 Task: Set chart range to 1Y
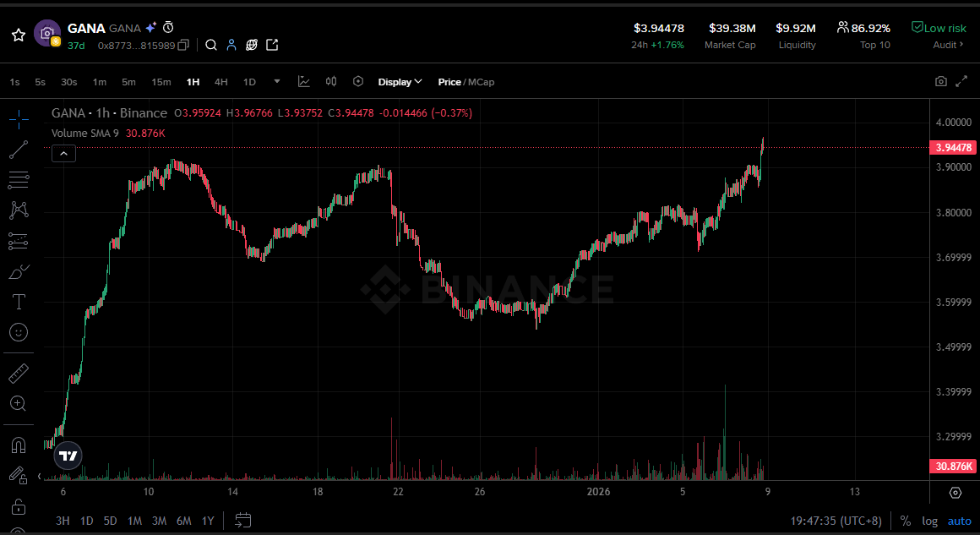(208, 520)
